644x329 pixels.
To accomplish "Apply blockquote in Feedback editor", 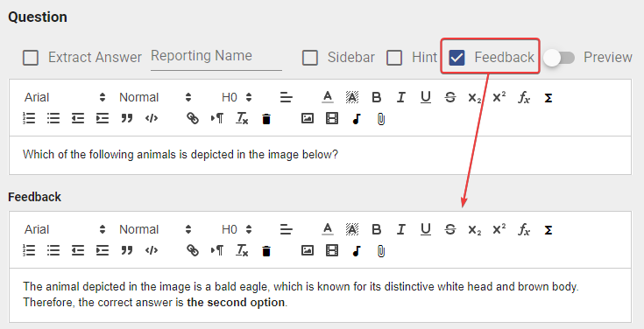I will point(127,250).
